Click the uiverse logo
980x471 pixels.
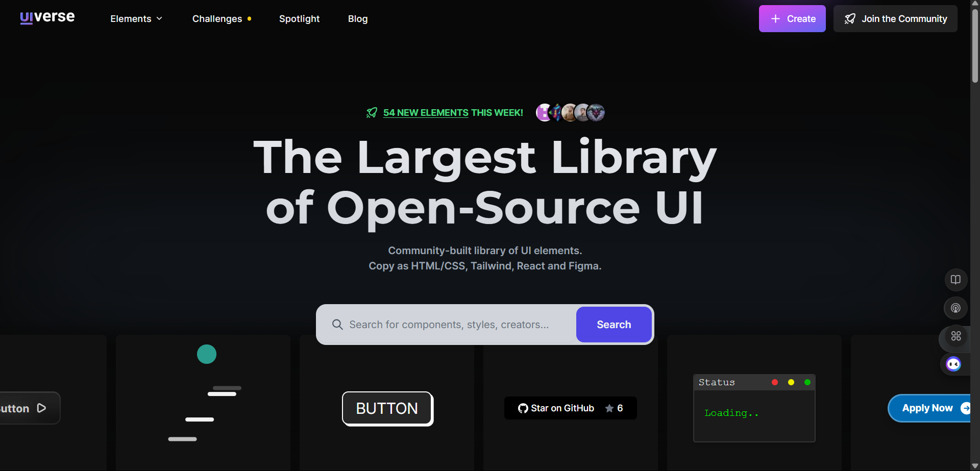tap(47, 18)
